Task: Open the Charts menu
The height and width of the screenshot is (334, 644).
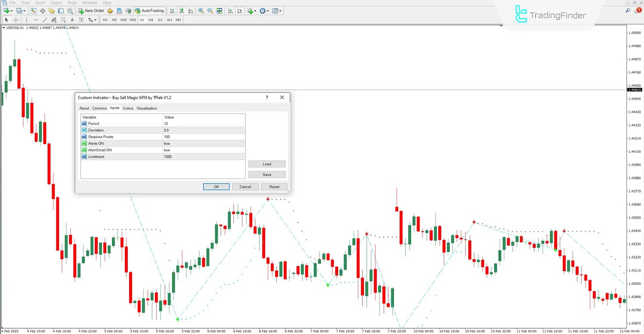Action: point(56,3)
